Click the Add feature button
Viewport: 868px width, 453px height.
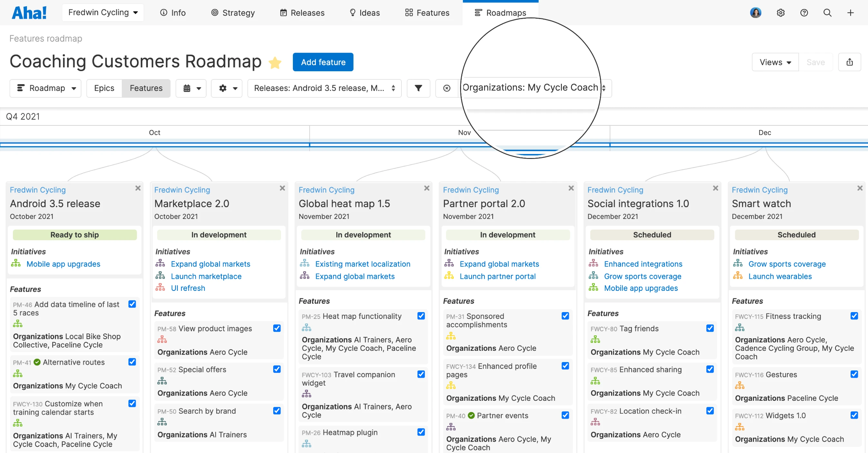323,62
